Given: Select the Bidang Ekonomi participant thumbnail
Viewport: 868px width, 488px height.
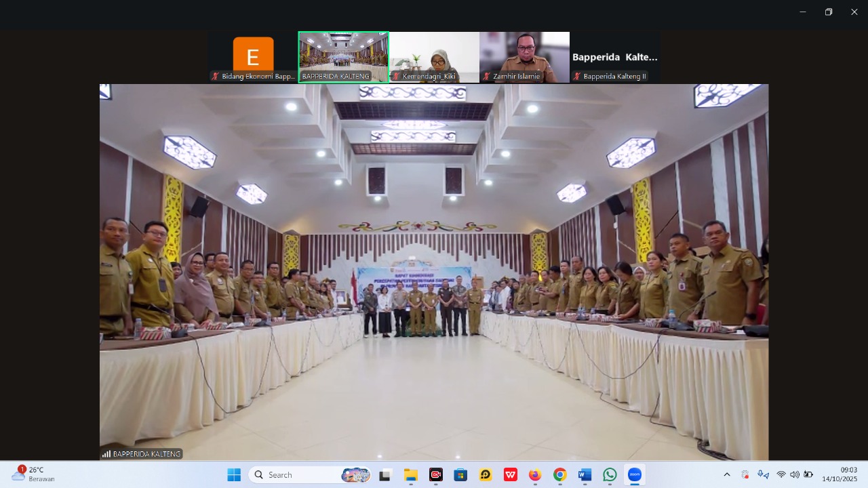Looking at the screenshot, I should 253,57.
